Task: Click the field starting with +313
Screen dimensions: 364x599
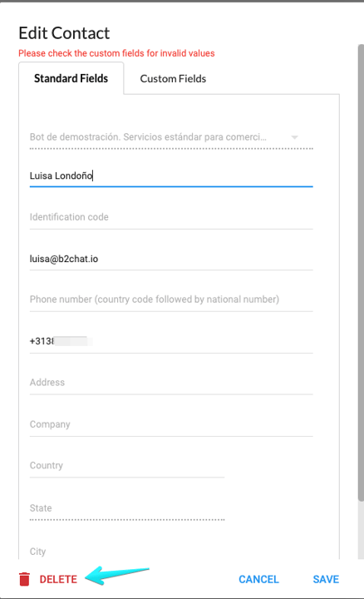Action: pos(171,341)
